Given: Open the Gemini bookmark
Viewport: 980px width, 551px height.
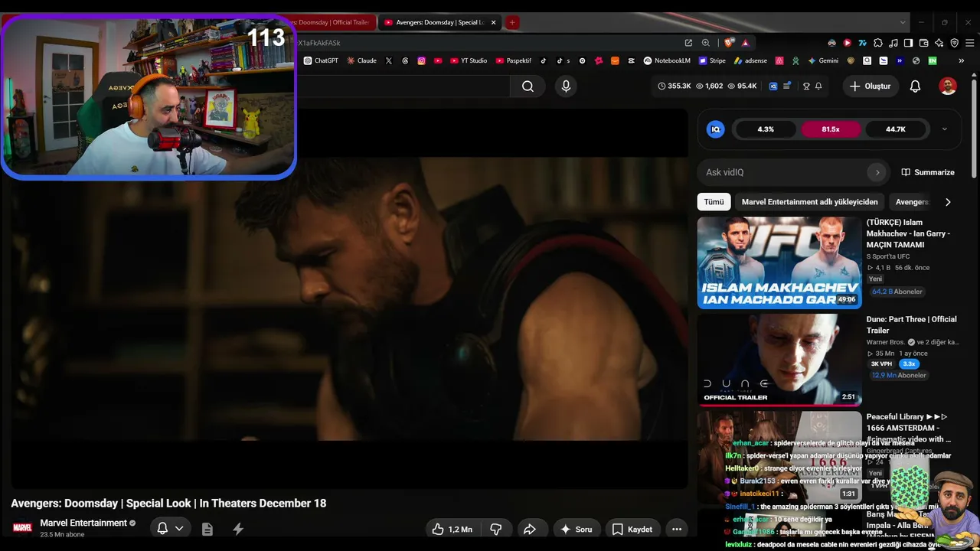Looking at the screenshot, I should tap(823, 60).
